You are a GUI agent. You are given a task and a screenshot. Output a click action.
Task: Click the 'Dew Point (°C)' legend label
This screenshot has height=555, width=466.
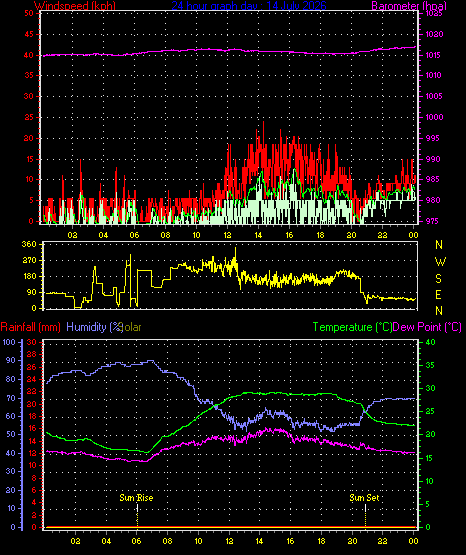click(x=427, y=327)
